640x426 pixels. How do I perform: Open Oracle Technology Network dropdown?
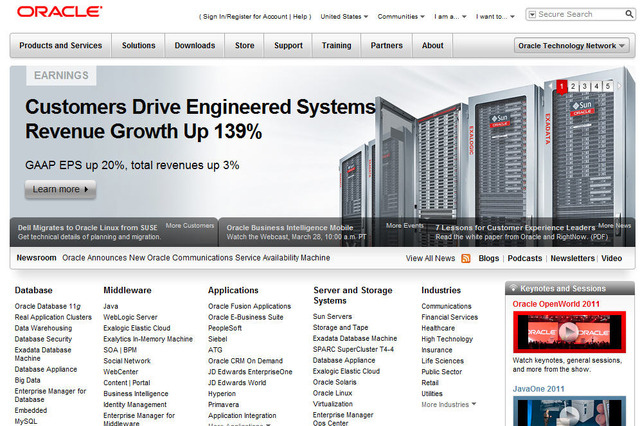571,46
